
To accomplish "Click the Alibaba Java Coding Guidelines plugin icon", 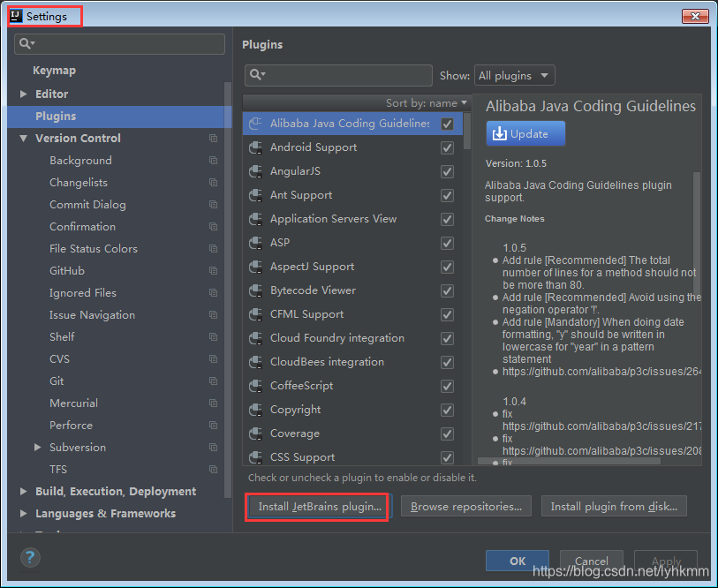I will 255,124.
